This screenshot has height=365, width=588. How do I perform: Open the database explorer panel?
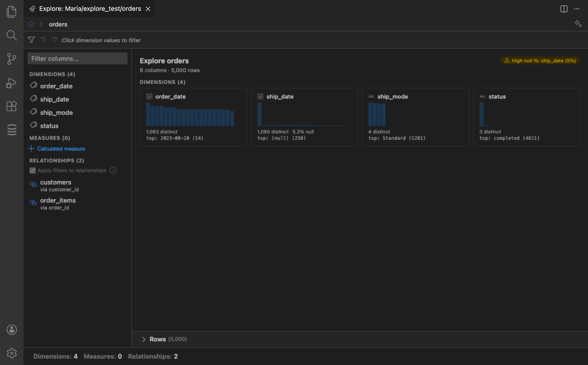pyautogui.click(x=11, y=129)
